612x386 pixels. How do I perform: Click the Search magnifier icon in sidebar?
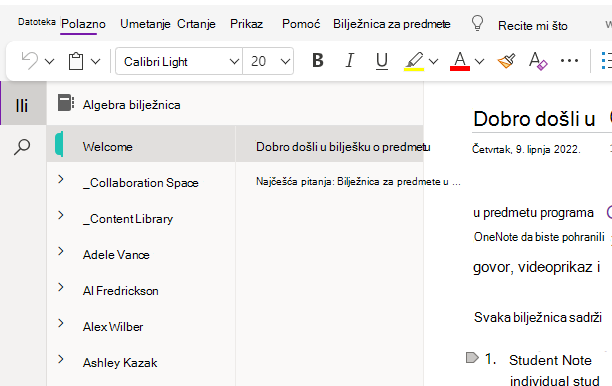click(x=22, y=147)
